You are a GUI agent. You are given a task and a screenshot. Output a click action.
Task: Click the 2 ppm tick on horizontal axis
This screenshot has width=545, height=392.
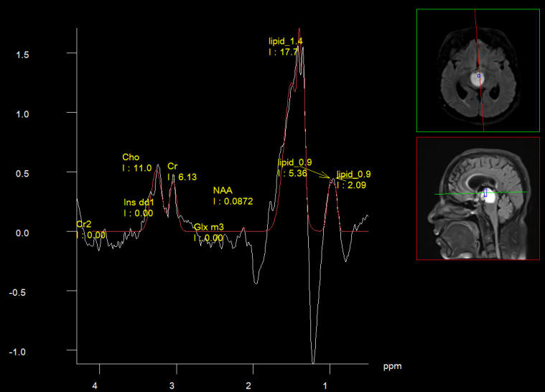[x=248, y=386]
